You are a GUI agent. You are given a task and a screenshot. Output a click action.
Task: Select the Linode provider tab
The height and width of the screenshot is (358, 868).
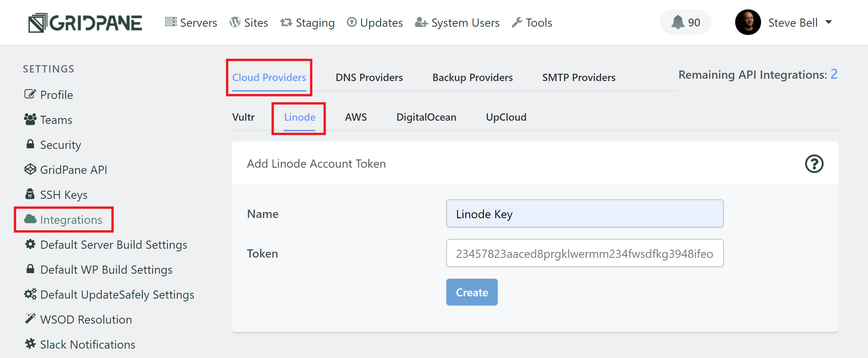299,117
